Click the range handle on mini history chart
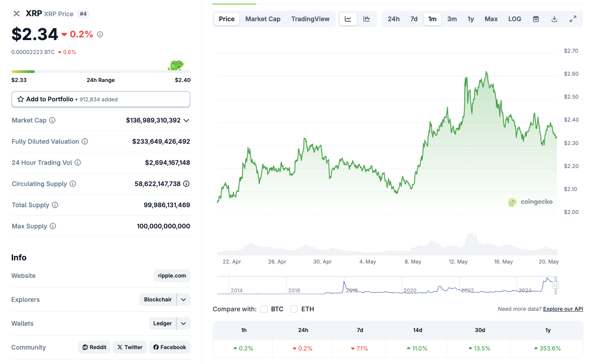 (556, 285)
